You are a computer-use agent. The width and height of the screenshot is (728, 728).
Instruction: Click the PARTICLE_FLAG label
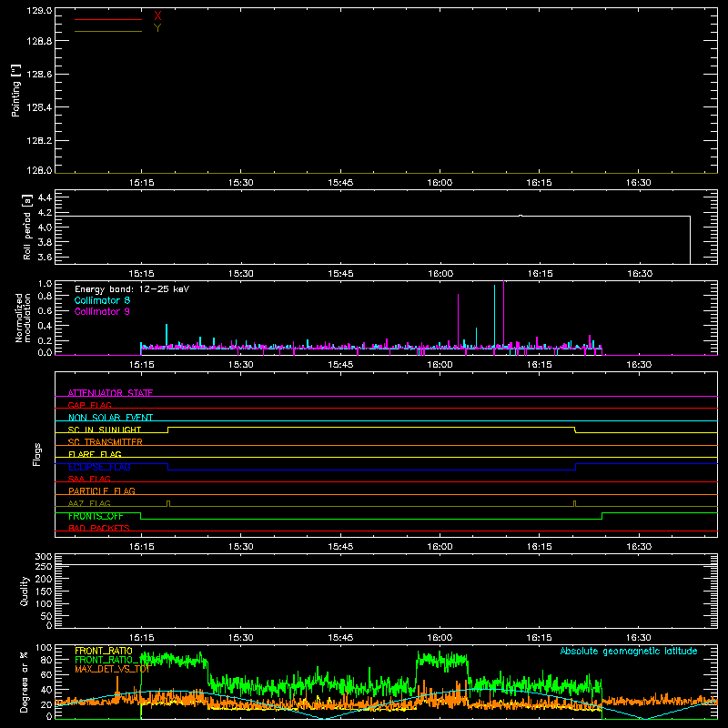102,490
